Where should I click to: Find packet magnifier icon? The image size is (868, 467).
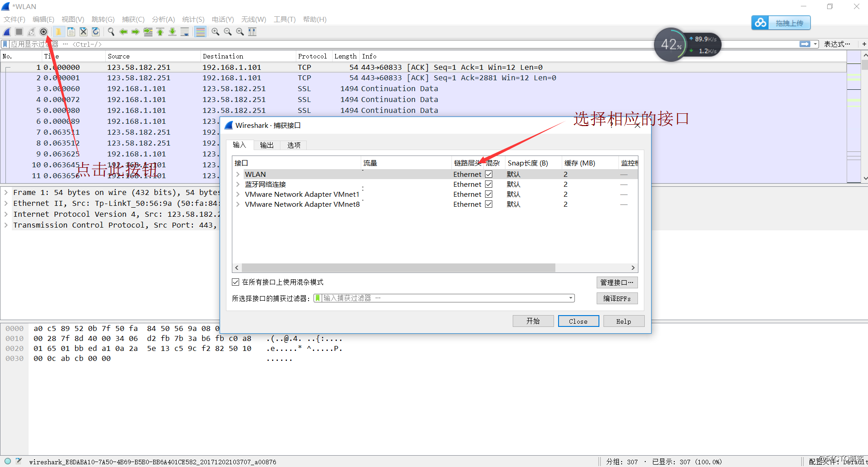point(111,32)
